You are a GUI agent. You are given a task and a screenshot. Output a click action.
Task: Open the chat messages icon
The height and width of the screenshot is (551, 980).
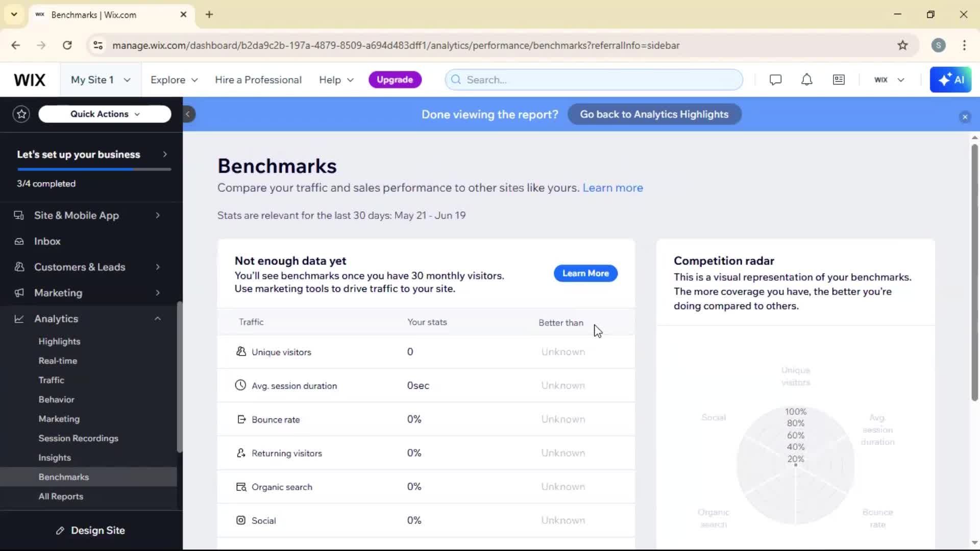coord(775,80)
